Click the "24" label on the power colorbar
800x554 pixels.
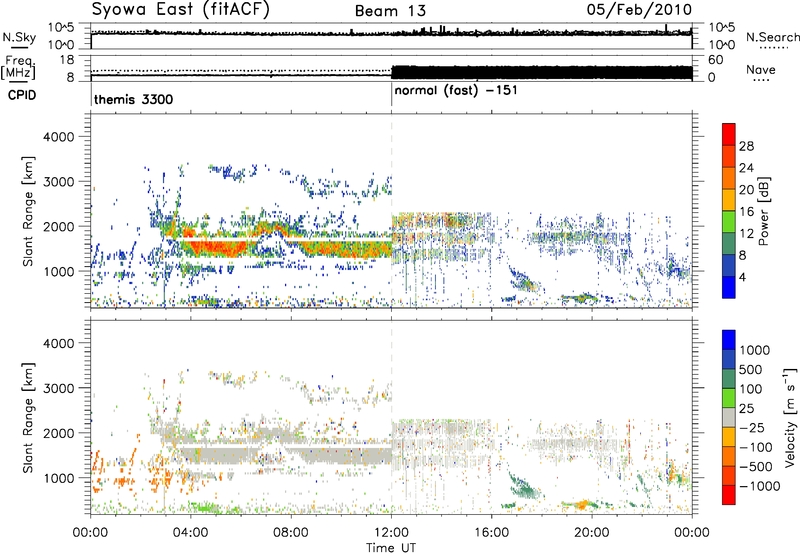click(x=746, y=168)
